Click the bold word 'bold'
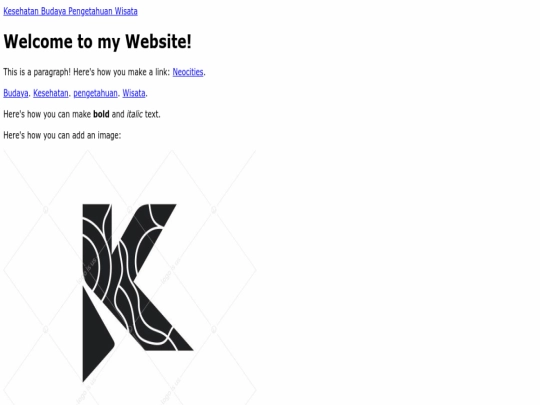The image size is (540, 405). (x=101, y=114)
